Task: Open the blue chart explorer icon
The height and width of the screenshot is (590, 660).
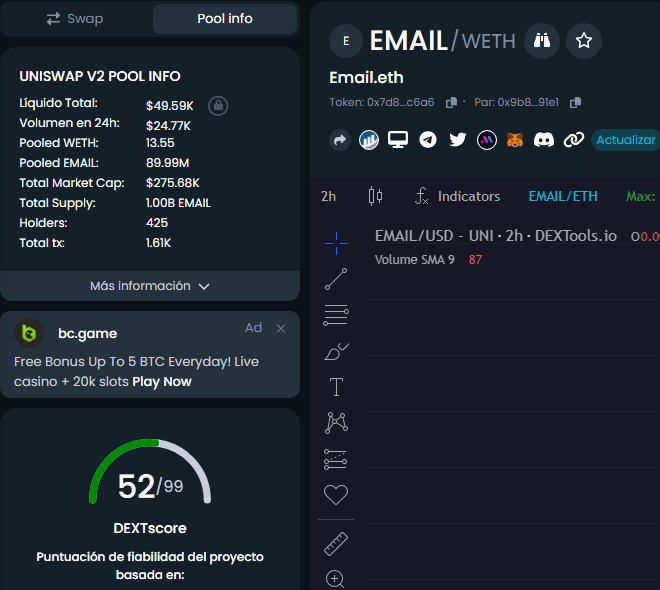Action: click(x=369, y=140)
